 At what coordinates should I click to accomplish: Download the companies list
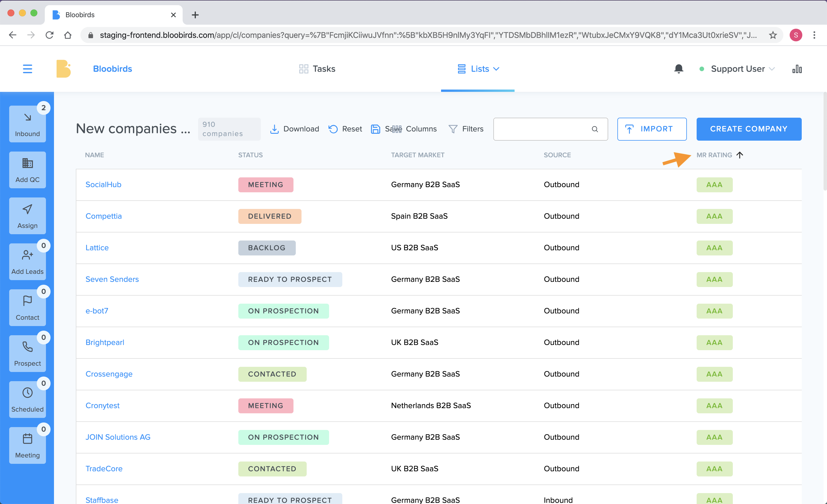294,129
